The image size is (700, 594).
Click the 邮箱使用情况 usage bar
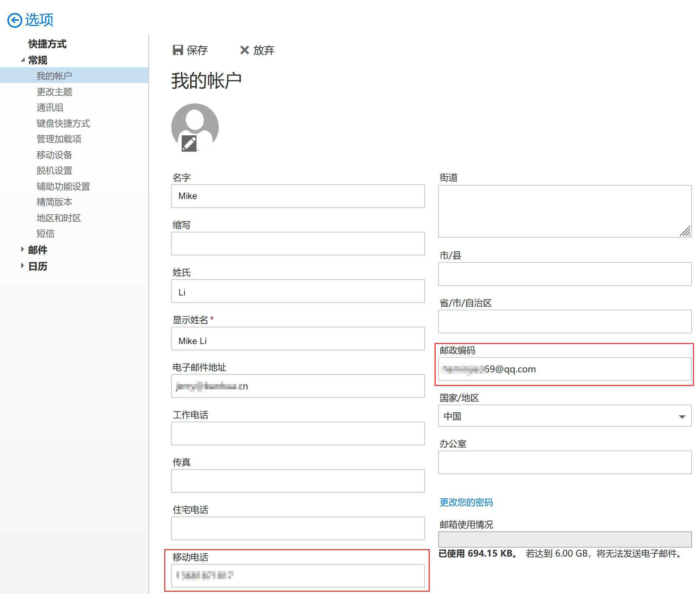565,539
